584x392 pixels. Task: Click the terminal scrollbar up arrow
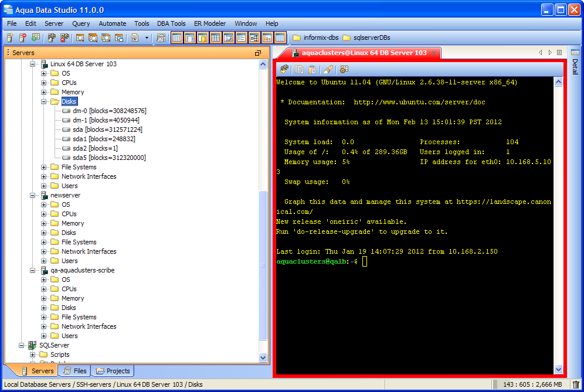point(558,81)
